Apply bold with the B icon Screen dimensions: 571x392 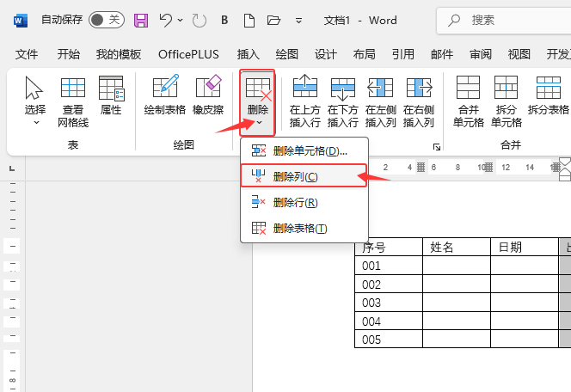(x=224, y=20)
